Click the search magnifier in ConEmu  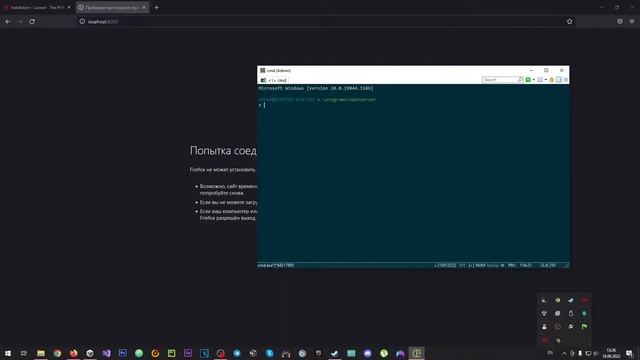click(x=521, y=80)
